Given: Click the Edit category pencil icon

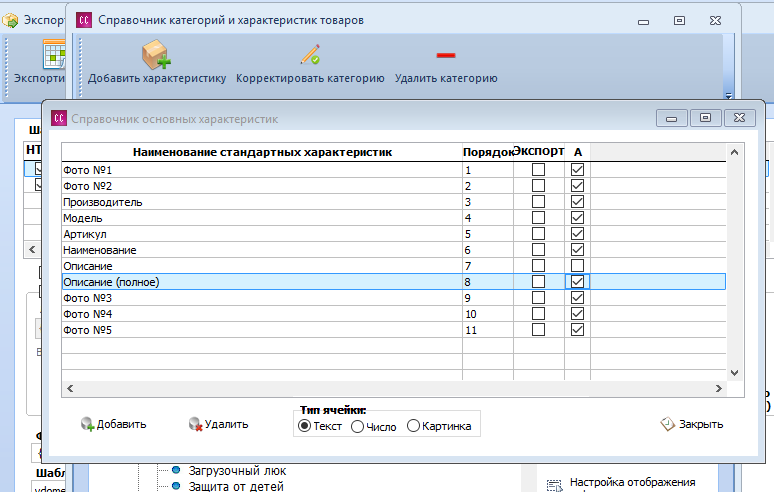Looking at the screenshot, I should (x=310, y=55).
